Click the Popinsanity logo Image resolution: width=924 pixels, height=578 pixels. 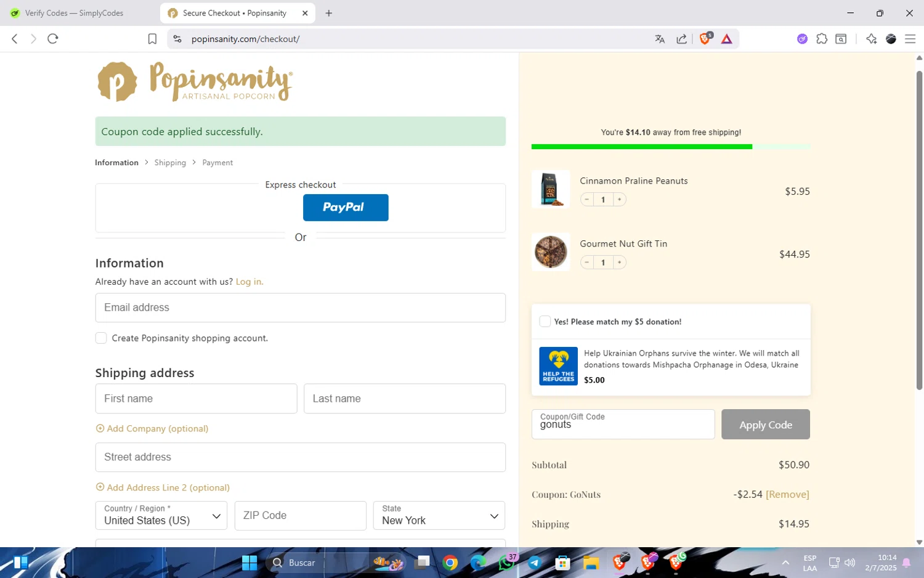(195, 81)
